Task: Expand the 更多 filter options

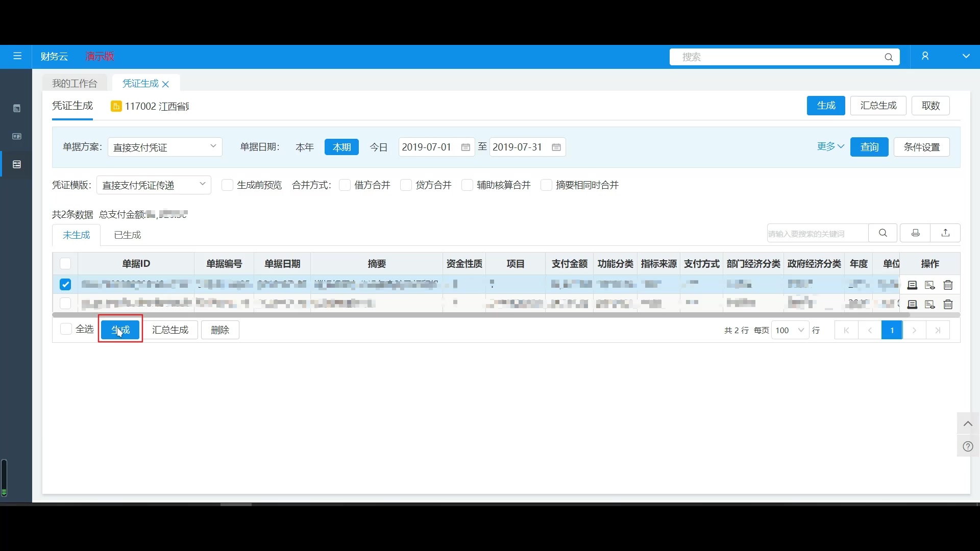Action: click(x=830, y=147)
